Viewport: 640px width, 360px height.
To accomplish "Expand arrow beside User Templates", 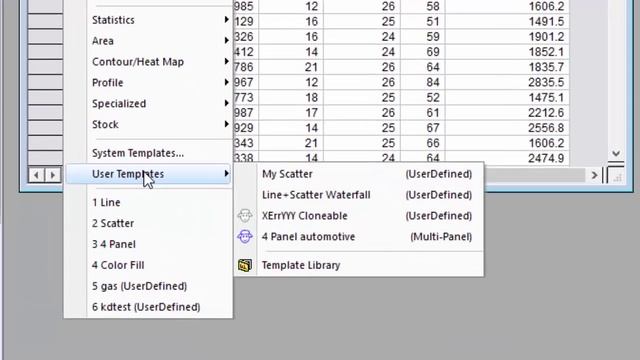I will click(226, 173).
